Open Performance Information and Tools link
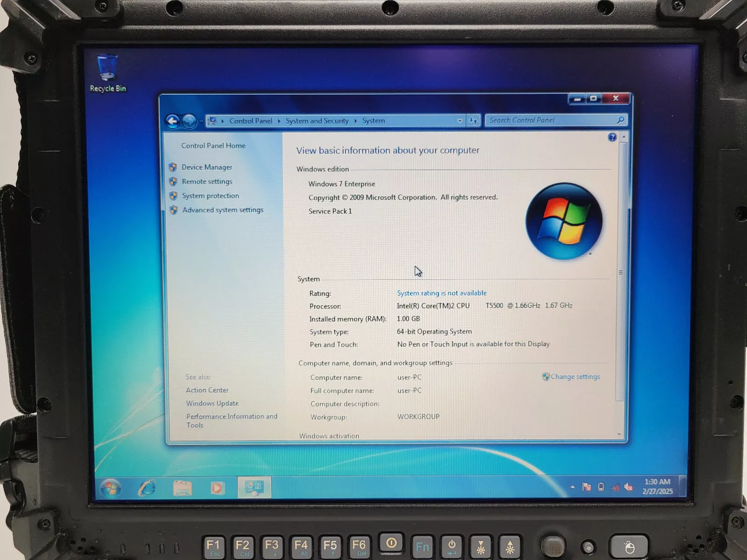Viewport: 747px width, 560px height. click(x=232, y=420)
